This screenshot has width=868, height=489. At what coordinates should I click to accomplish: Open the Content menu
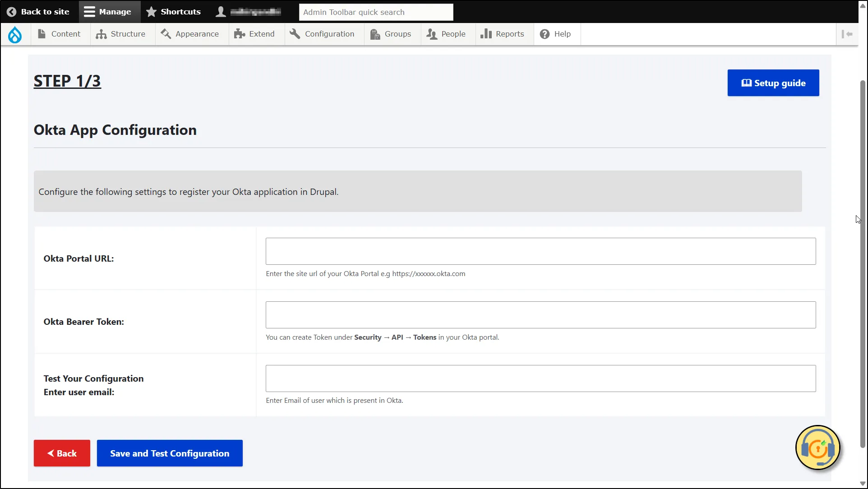coord(60,34)
